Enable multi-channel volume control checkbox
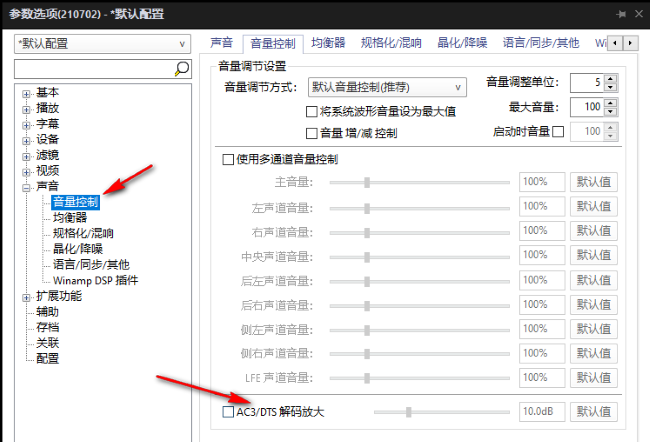The width and height of the screenshot is (650, 442). point(227,159)
